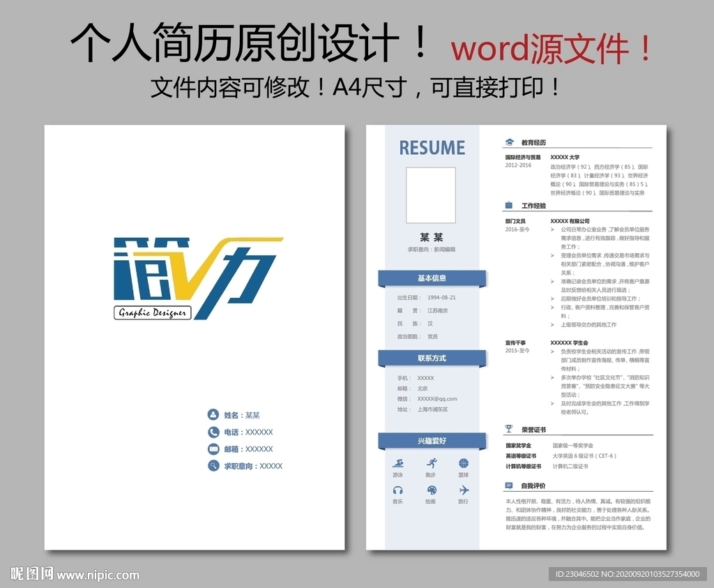714x588 pixels.
Task: Click the Graphic Designer label under the logo
Action: coord(153,312)
